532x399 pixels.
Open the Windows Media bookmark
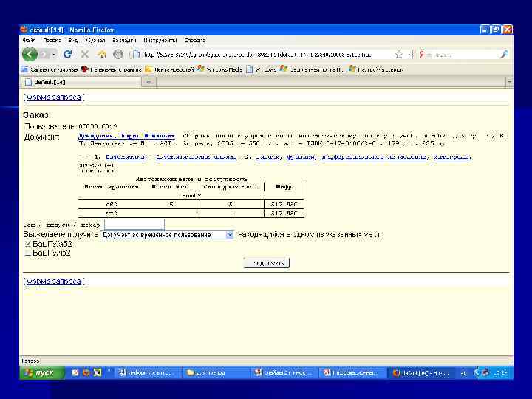220,69
